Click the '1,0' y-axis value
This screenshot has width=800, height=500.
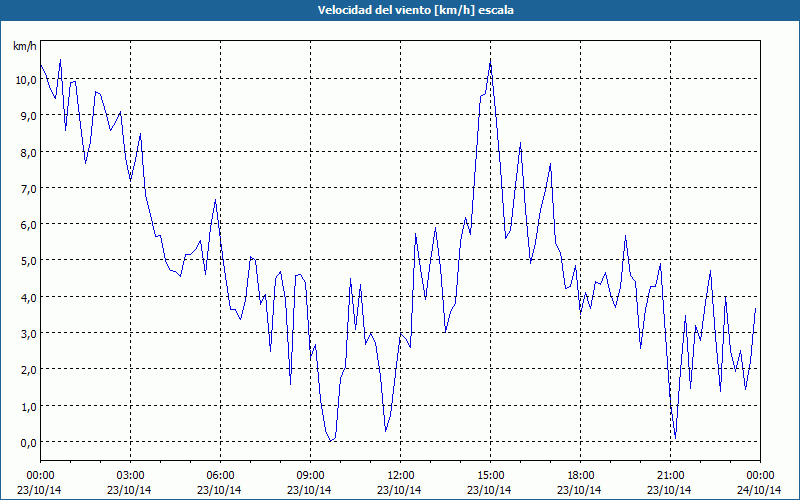[28, 406]
